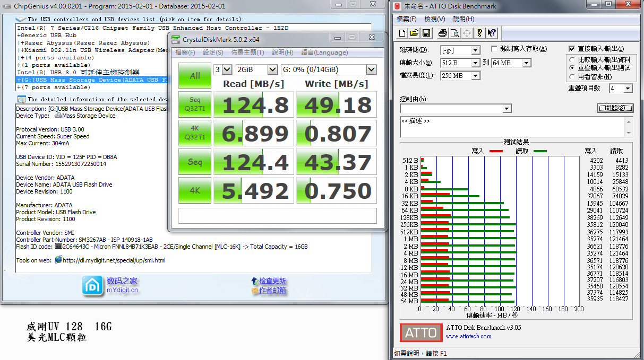Select the Neither radio option (兩者皆非)
The width and height of the screenshot is (644, 360).
[x=572, y=76]
